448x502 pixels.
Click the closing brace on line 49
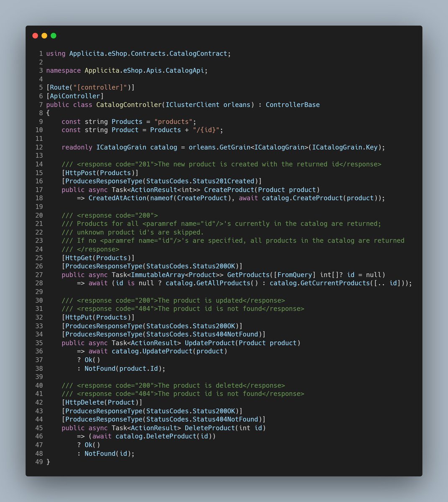pyautogui.click(x=48, y=462)
